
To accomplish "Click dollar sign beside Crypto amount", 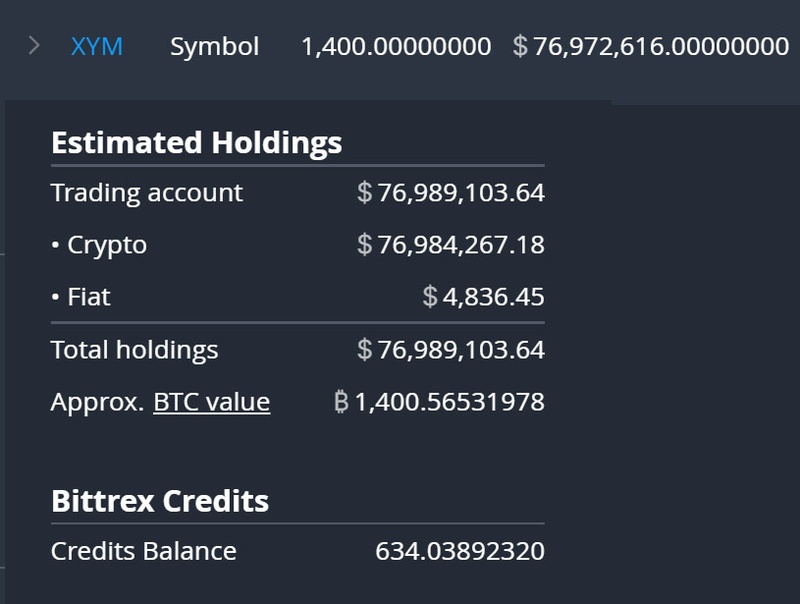I will click(x=365, y=245).
